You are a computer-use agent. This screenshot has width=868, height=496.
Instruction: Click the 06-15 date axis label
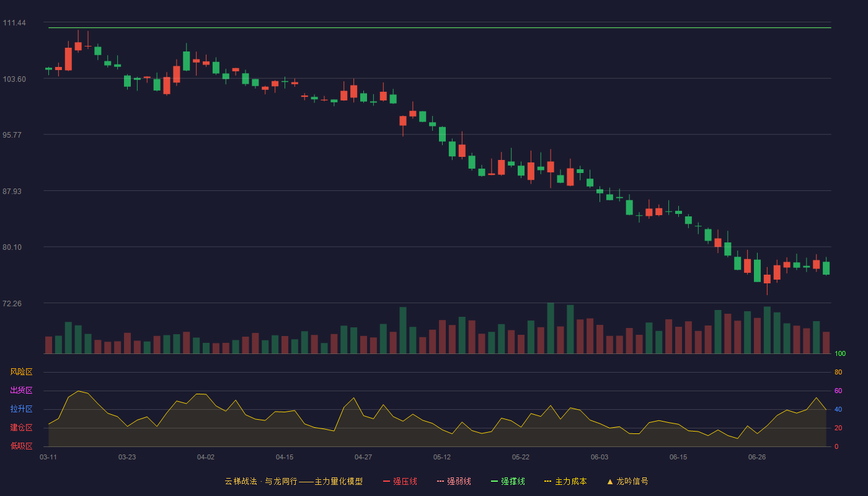[678, 457]
